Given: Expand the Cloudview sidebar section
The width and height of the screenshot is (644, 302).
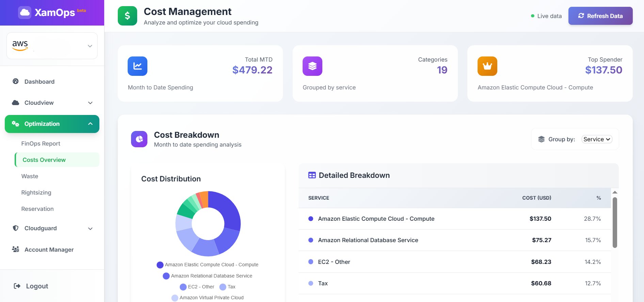Looking at the screenshot, I should (52, 103).
